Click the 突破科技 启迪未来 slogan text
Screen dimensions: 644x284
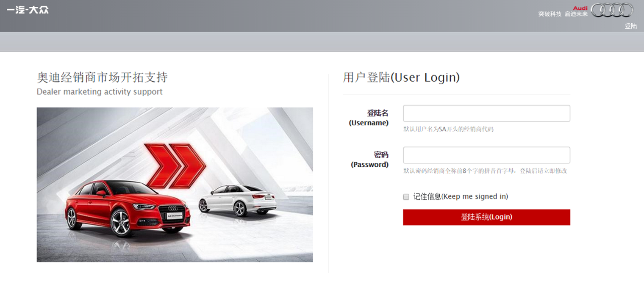563,14
